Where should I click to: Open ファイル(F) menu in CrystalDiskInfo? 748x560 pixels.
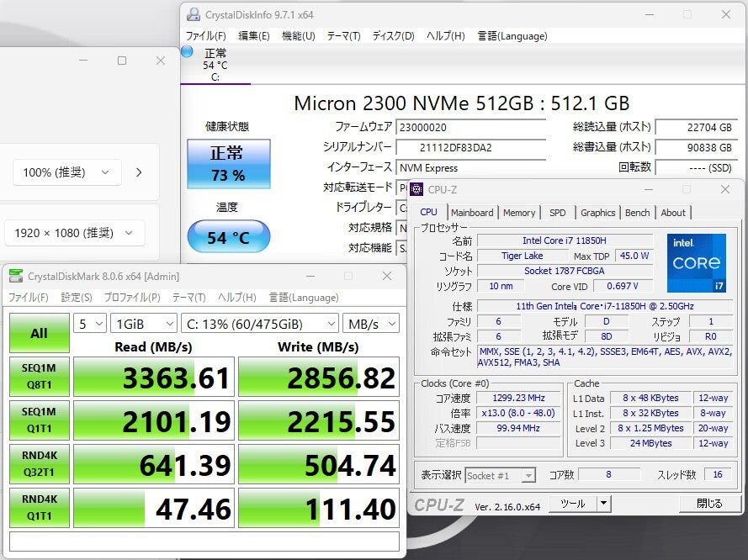point(205,36)
